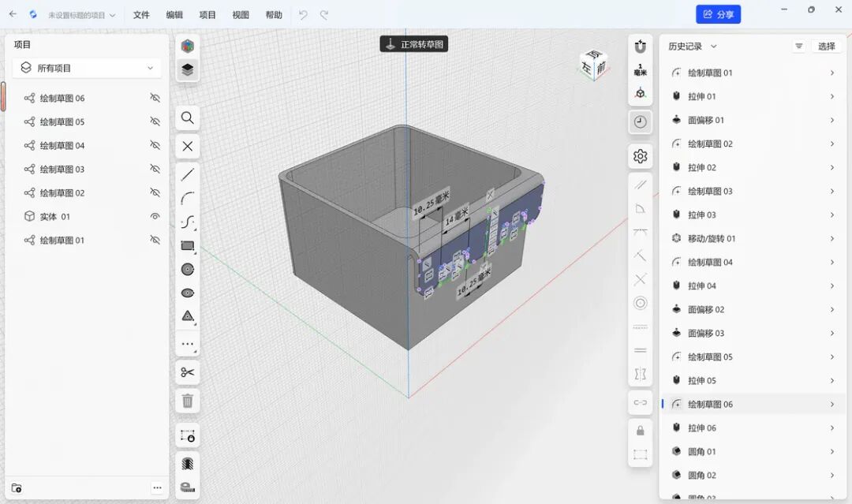Click the blue 分享 button
The height and width of the screenshot is (504, 852).
click(x=719, y=15)
